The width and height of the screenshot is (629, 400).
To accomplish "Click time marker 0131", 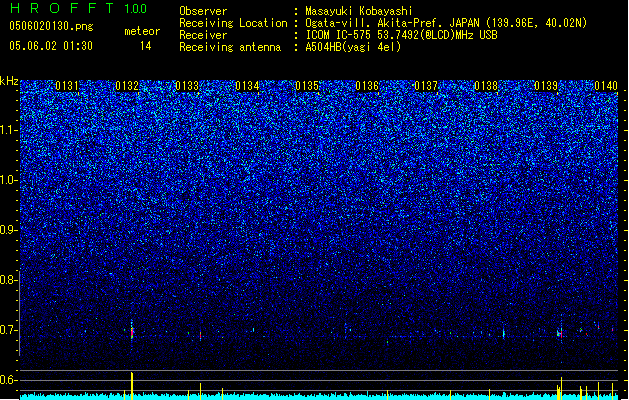I will 67,86.
